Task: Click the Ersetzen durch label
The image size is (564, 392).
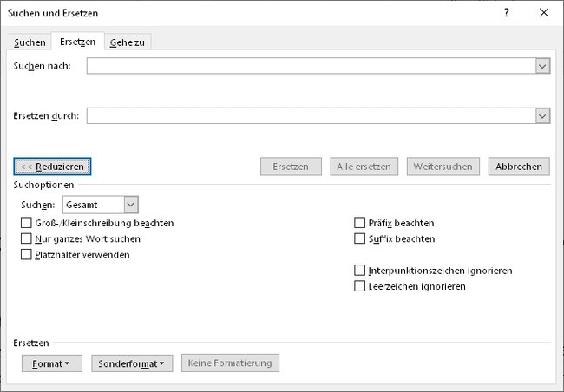Action: [46, 116]
